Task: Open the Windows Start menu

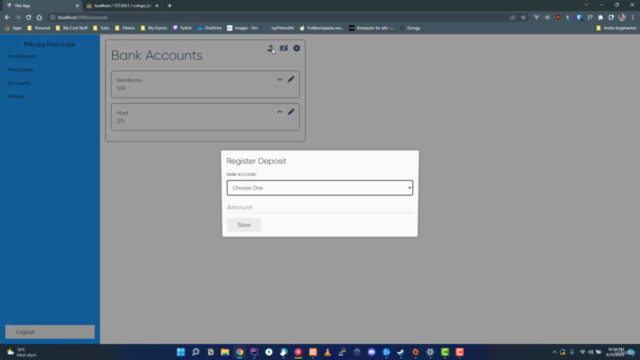Action: point(181,352)
